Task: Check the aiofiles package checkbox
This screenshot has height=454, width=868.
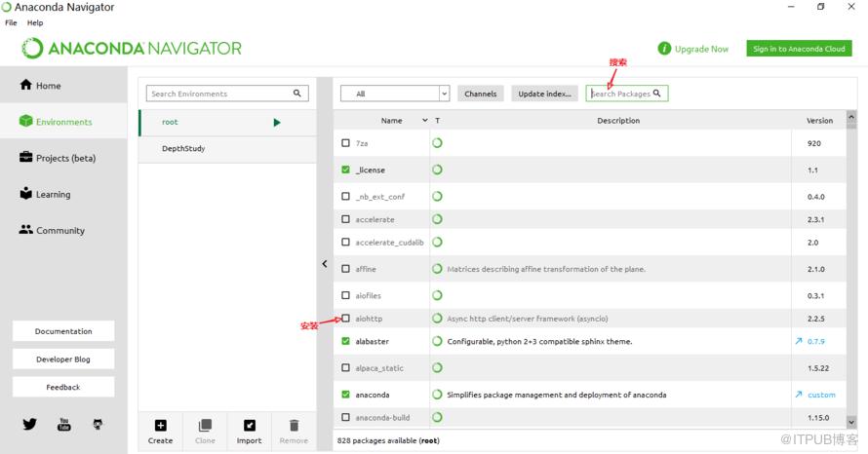Action: (x=346, y=295)
